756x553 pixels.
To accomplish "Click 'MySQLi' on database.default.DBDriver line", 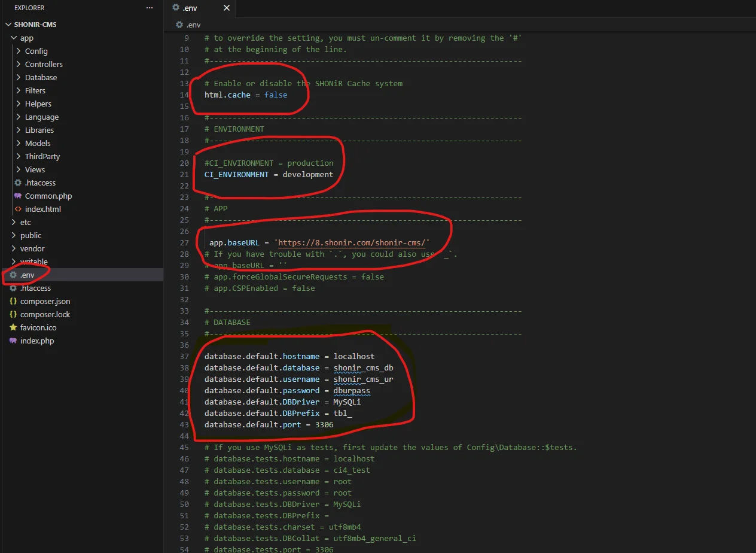I will [347, 402].
